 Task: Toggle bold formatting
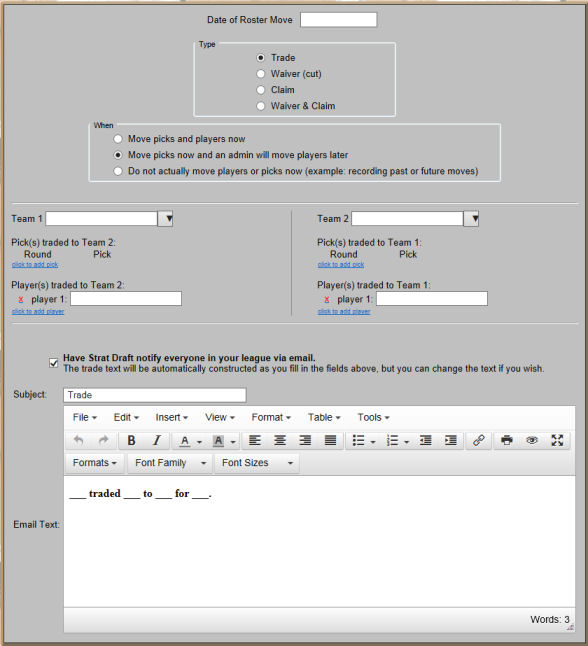coord(131,440)
